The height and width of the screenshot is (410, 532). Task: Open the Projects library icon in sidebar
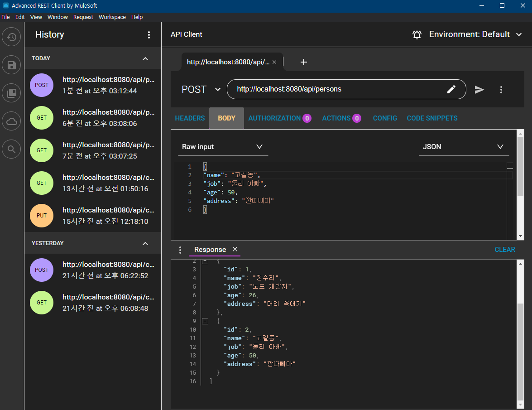11,93
